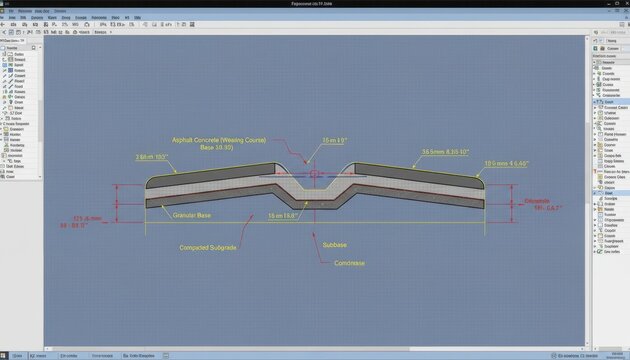Select the Granular Base label
630x360 pixels.
pos(192,215)
